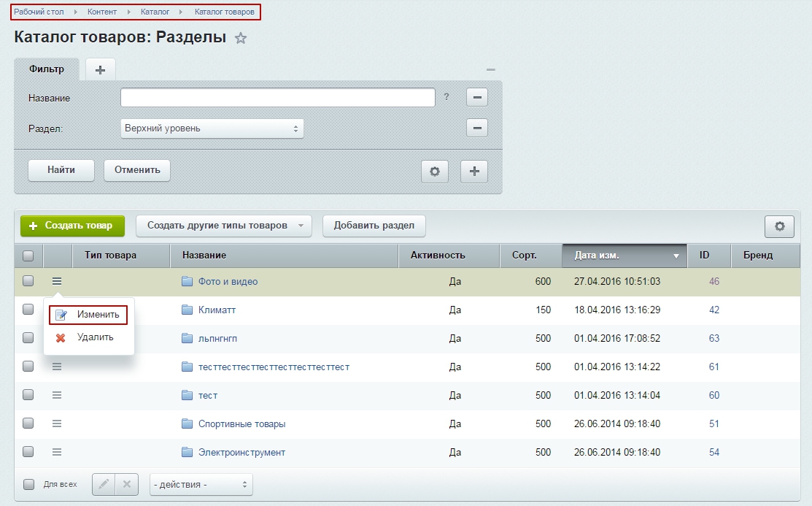The width and height of the screenshot is (812, 506).
Task: Click the filter settings gear icon
Action: pyautogui.click(x=435, y=171)
